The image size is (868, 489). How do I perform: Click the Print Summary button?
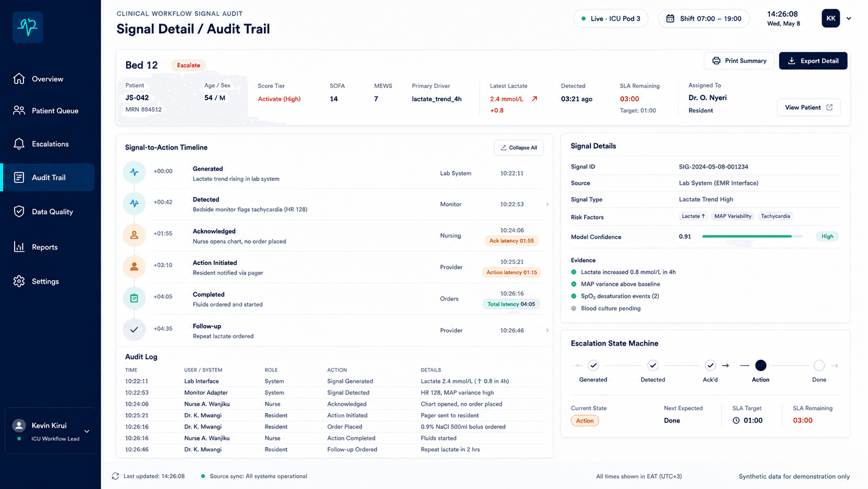[739, 61]
